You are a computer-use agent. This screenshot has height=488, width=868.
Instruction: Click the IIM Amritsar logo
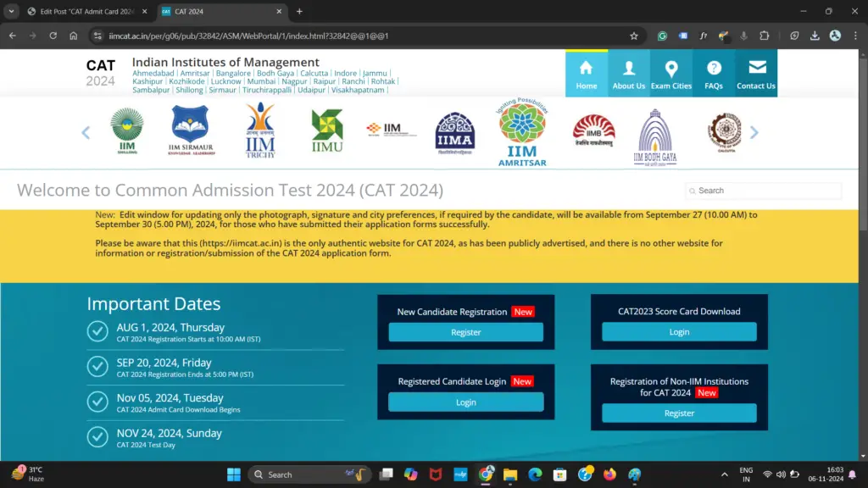(x=522, y=133)
